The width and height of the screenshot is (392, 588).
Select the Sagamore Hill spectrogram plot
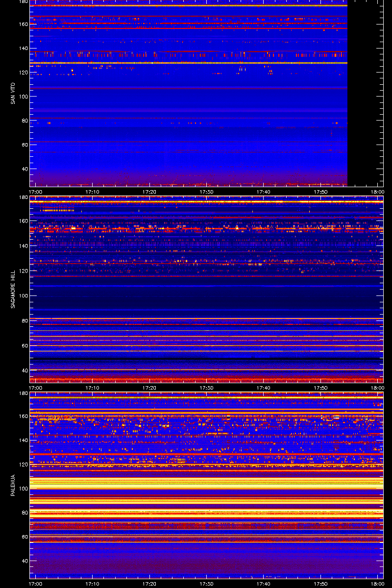pyautogui.click(x=206, y=290)
